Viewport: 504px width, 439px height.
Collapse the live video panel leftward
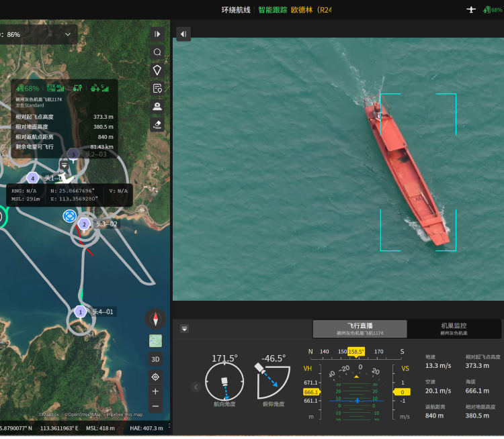coord(183,34)
